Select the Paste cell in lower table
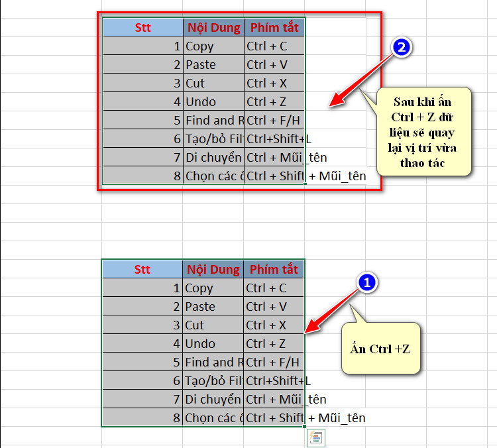This screenshot has height=448, width=497. (213, 306)
